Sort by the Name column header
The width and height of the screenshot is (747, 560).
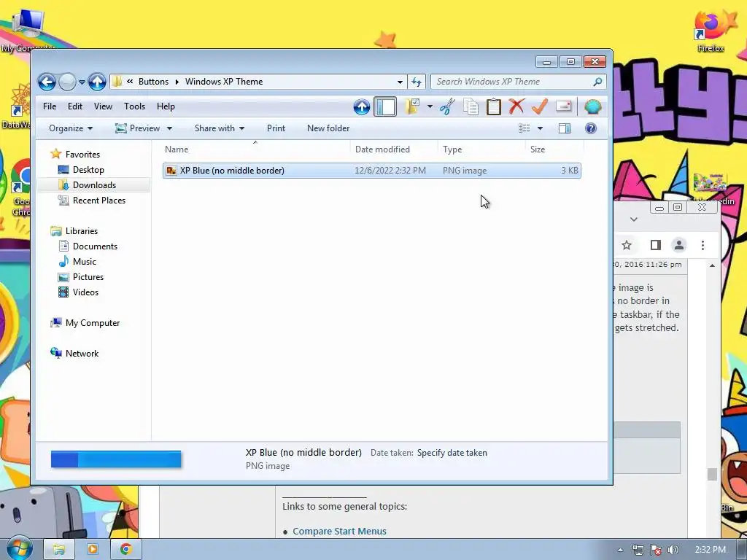coord(255,149)
